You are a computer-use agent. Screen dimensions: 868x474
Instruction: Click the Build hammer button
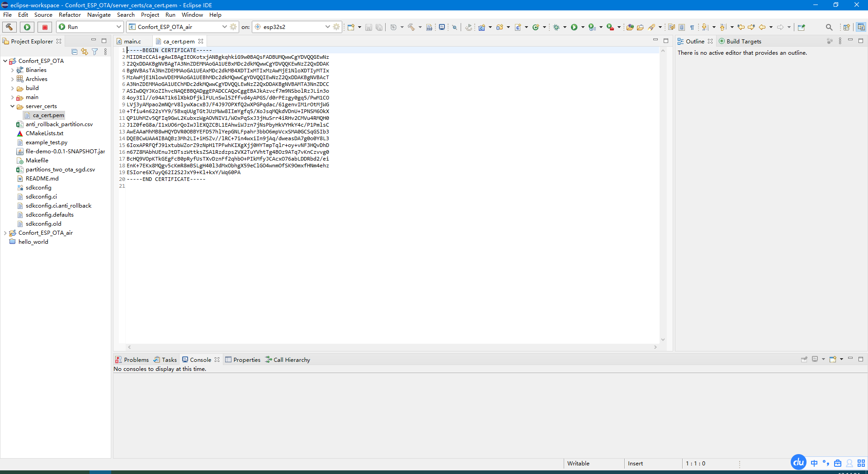(9, 27)
